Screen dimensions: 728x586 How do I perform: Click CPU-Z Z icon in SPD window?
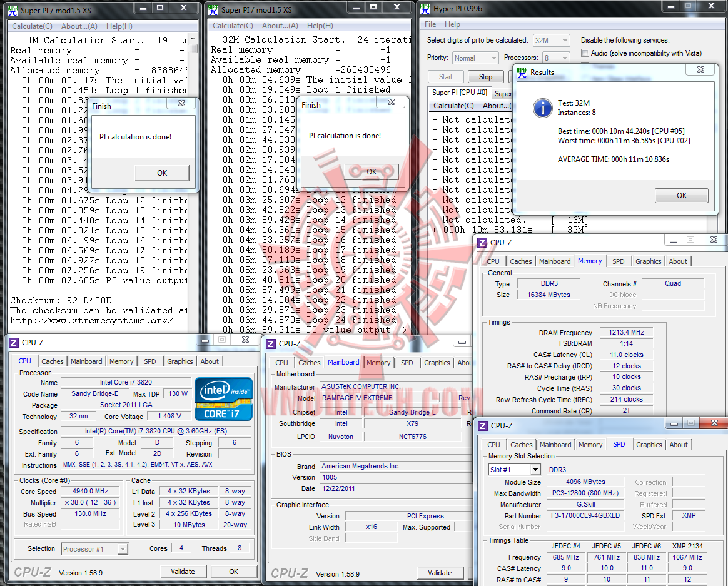(x=483, y=426)
